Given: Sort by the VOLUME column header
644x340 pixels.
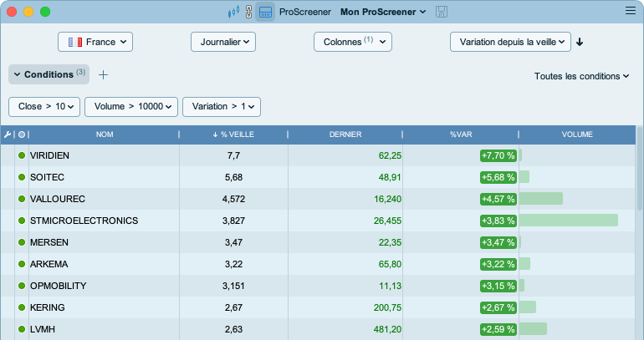Looking at the screenshot, I should 577,134.
